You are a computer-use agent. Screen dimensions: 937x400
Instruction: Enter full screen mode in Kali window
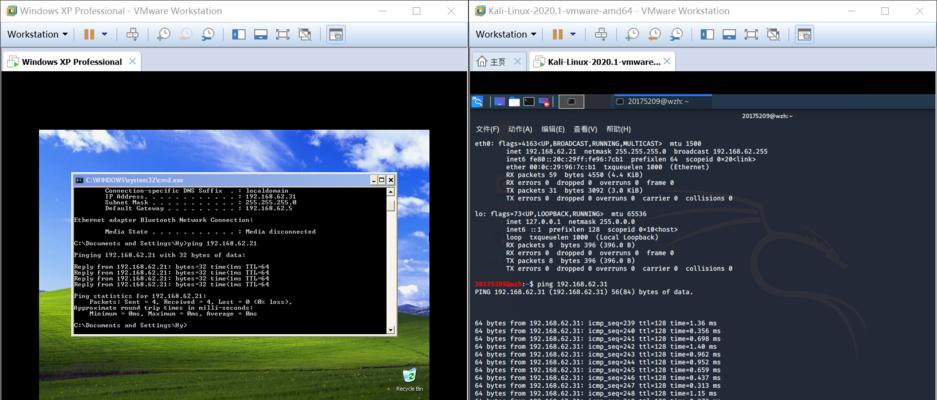click(751, 34)
